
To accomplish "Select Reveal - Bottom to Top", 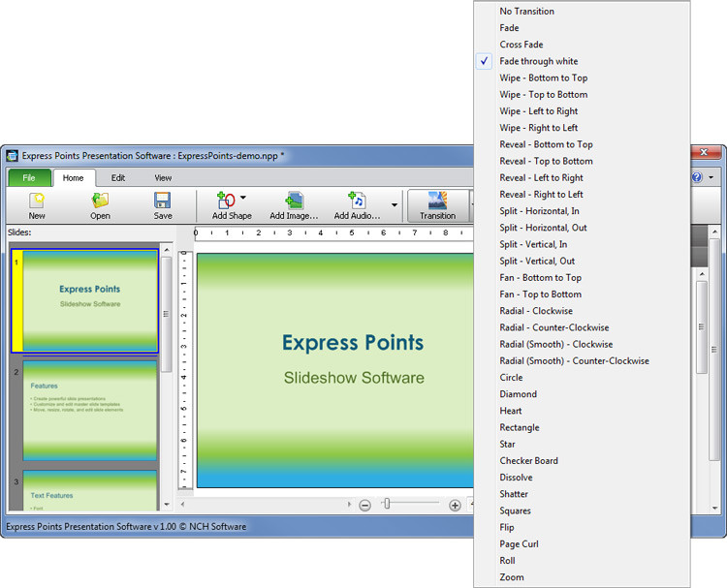I will 582,144.
